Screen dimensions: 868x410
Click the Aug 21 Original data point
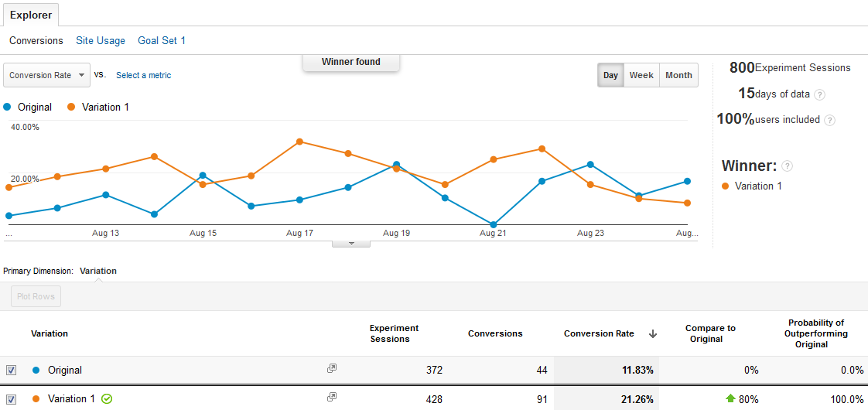[493, 224]
